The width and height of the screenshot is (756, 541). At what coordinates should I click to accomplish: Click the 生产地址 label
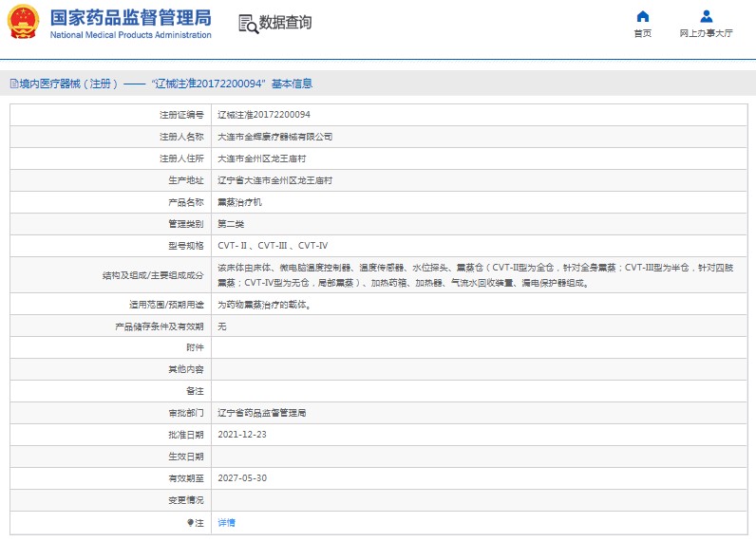[x=186, y=180]
